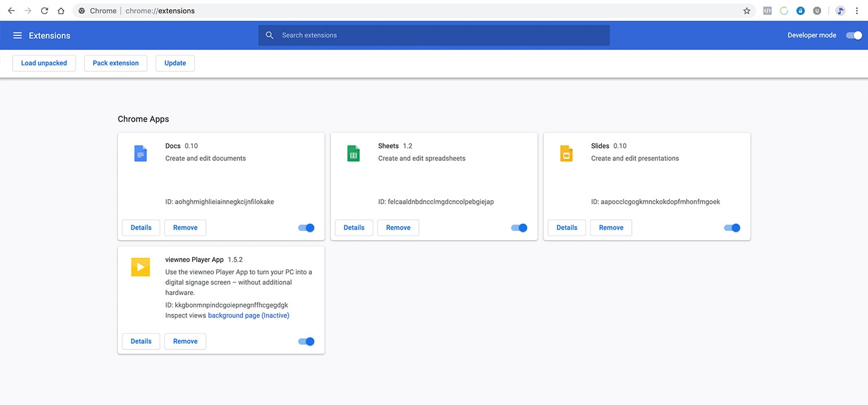The height and width of the screenshot is (405, 868).
Task: Click the gray U extension icon
Action: point(817,10)
